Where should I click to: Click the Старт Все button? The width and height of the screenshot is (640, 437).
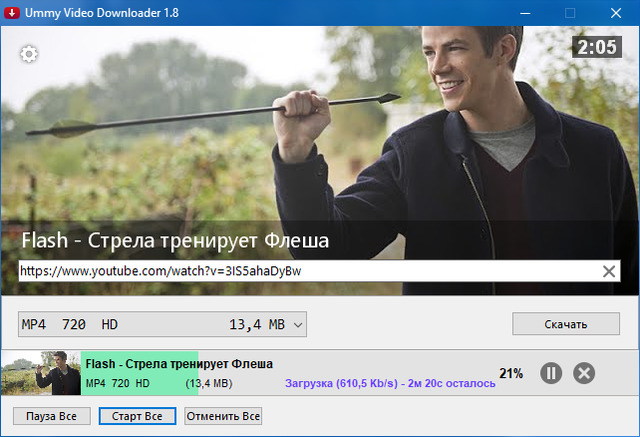pos(137,416)
